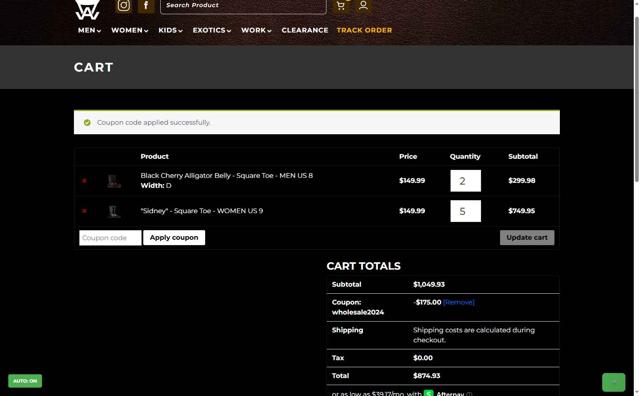Open the user account icon

tap(363, 6)
